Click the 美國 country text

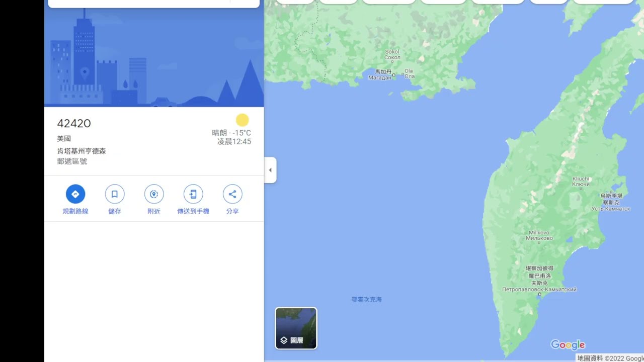click(64, 138)
